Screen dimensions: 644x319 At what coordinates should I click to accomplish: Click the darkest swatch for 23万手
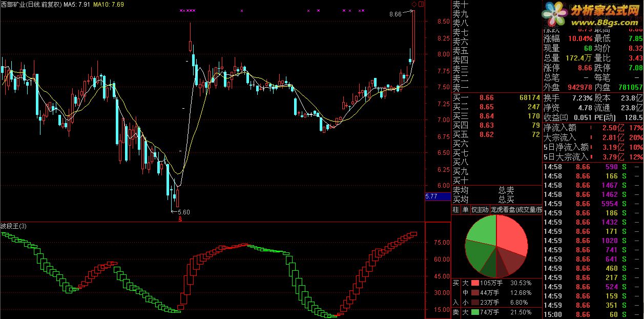point(475,302)
